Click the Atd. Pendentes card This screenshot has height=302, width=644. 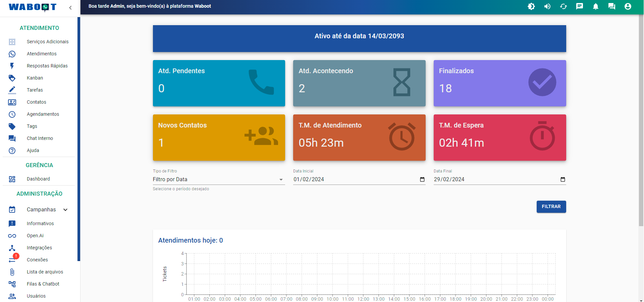coord(219,83)
